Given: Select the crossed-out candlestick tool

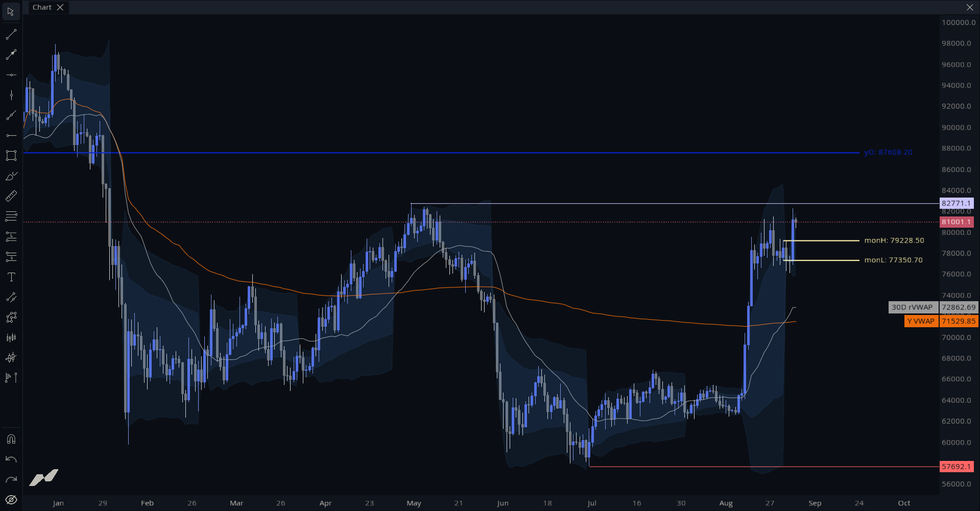Looking at the screenshot, I should pyautogui.click(x=11, y=358).
